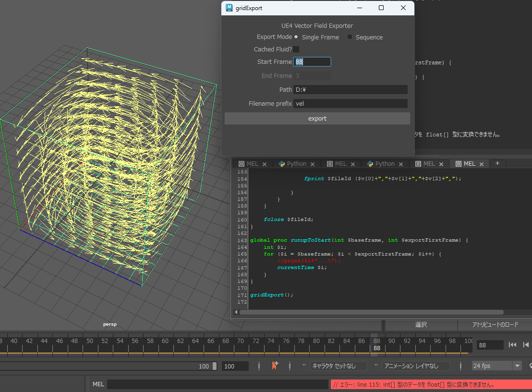The width and height of the screenshot is (532, 392).
Task: Switch to the fourth Python script tab
Action: point(385,164)
